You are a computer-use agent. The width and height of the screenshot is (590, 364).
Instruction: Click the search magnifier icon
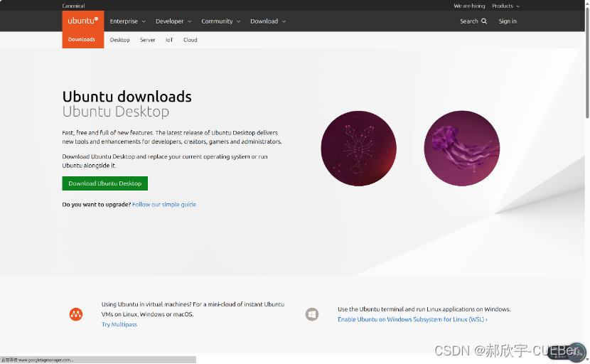tap(484, 21)
